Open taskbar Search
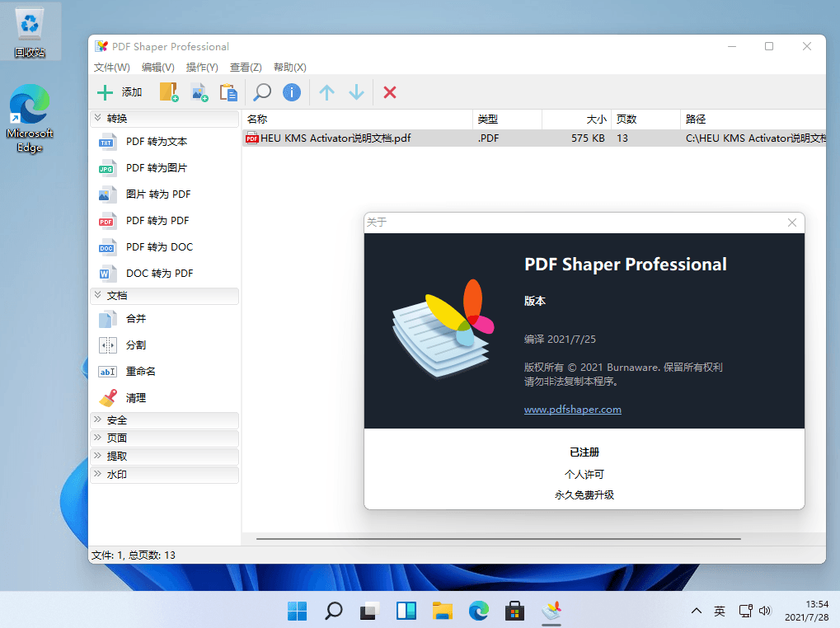This screenshot has width=840, height=628. pos(333,611)
